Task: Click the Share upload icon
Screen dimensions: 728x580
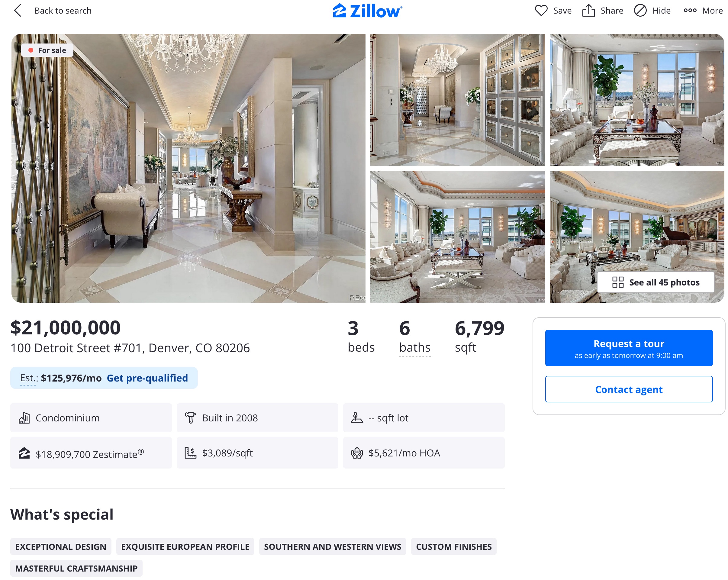Action: tap(588, 11)
